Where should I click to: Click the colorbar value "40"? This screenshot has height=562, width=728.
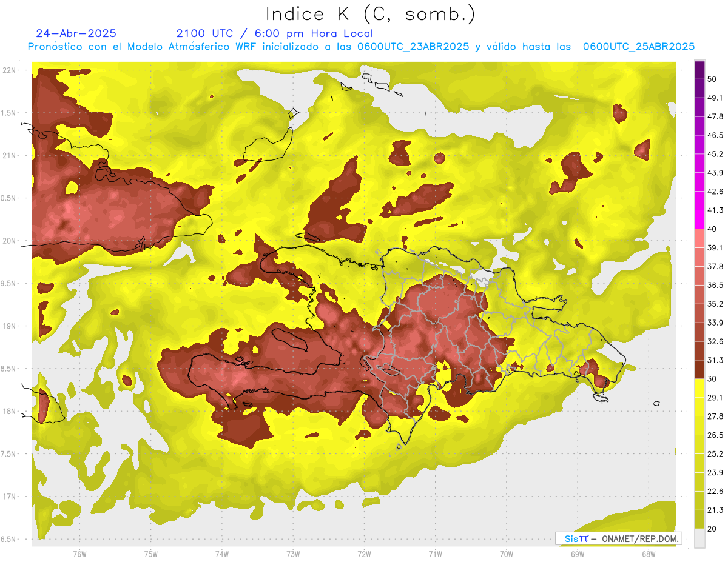coord(712,229)
